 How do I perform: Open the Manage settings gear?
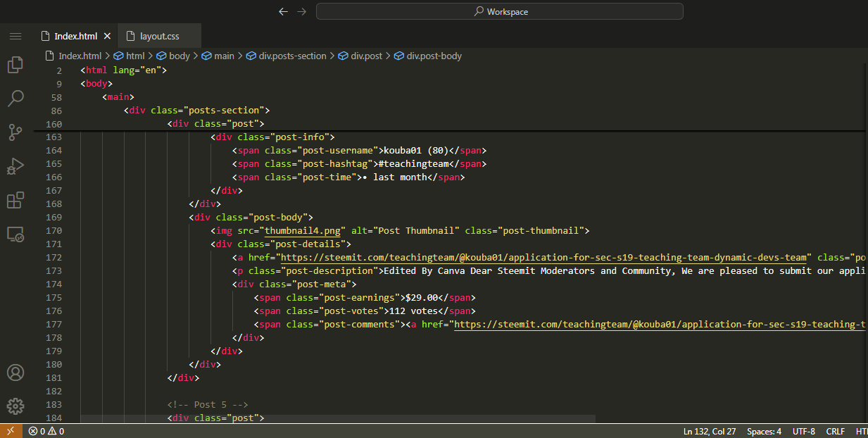15,406
